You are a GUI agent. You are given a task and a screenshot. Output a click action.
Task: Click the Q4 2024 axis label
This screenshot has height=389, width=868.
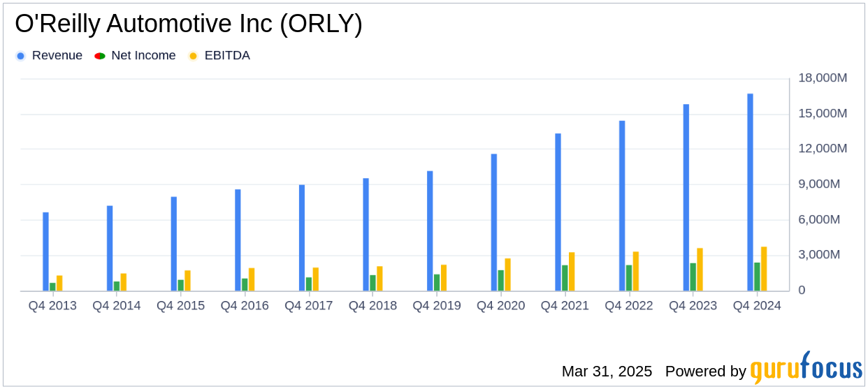click(757, 306)
